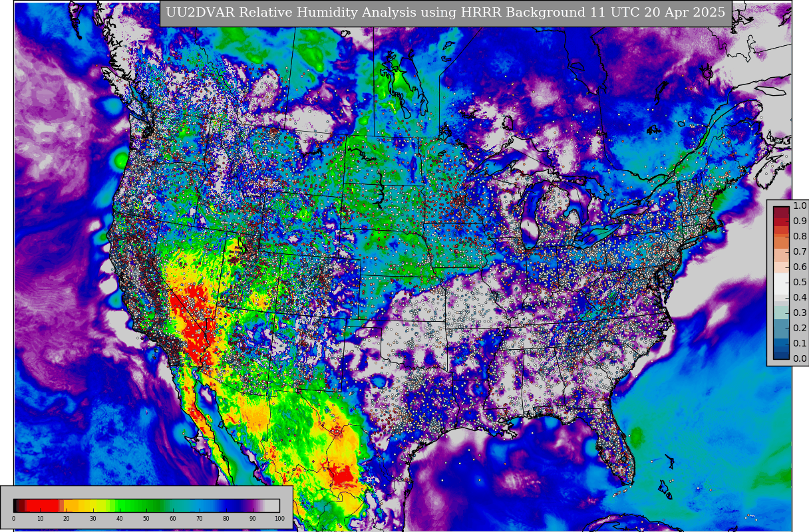
Task: Pick the dark maroon swatch atop vertical colorbar
Action: pyautogui.click(x=781, y=212)
